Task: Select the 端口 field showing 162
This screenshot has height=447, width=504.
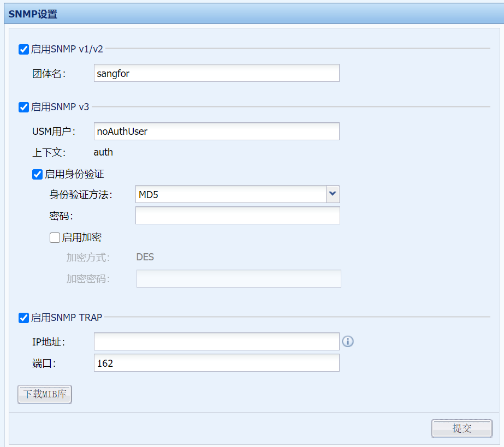Action: [216, 362]
